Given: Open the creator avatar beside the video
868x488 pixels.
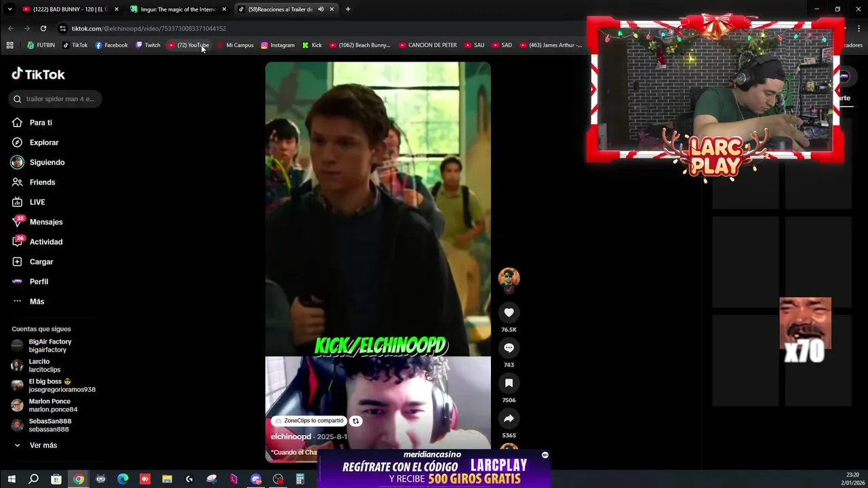Looking at the screenshot, I should click(509, 277).
